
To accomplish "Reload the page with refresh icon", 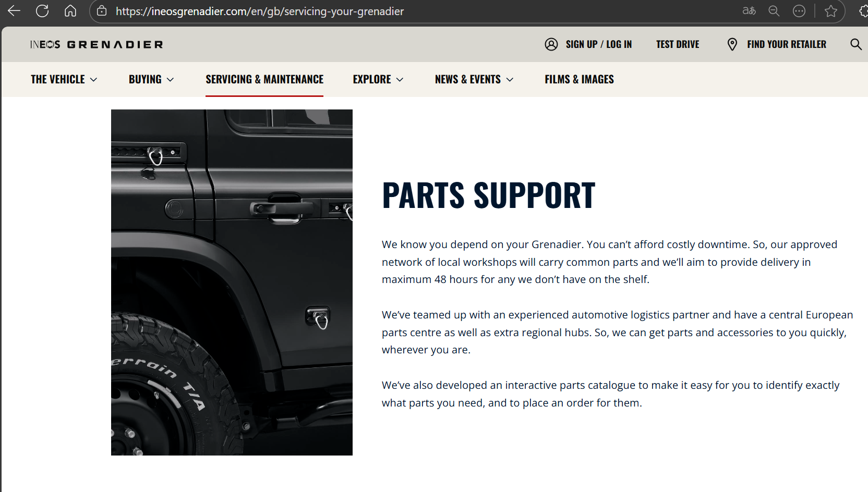I will point(42,11).
